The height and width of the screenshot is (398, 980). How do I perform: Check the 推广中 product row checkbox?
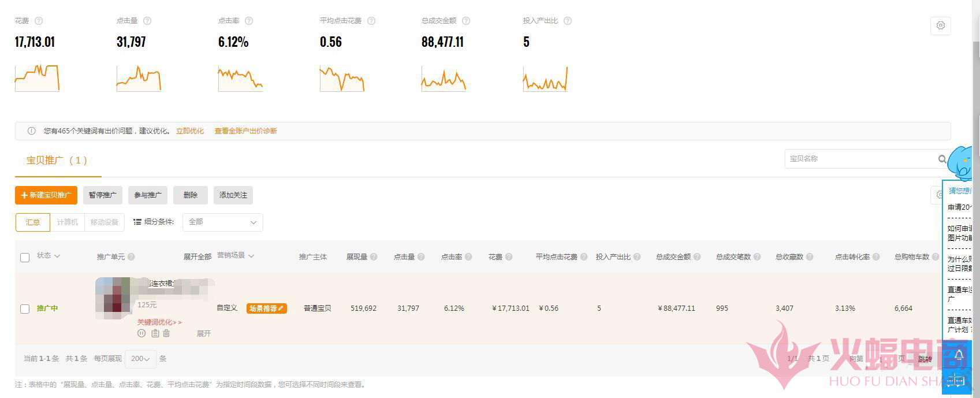click(25, 309)
